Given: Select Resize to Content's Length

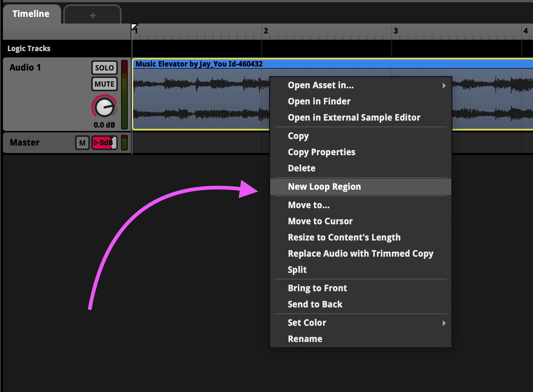Looking at the screenshot, I should pyautogui.click(x=344, y=238).
